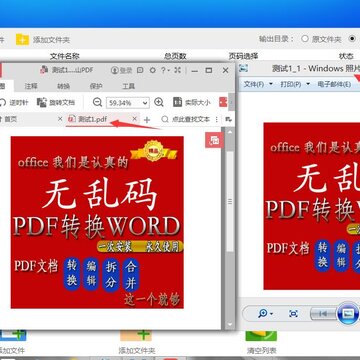Click the zoom in magnifier in PDF toolbar
Screen dimensions: 360x360
159,103
